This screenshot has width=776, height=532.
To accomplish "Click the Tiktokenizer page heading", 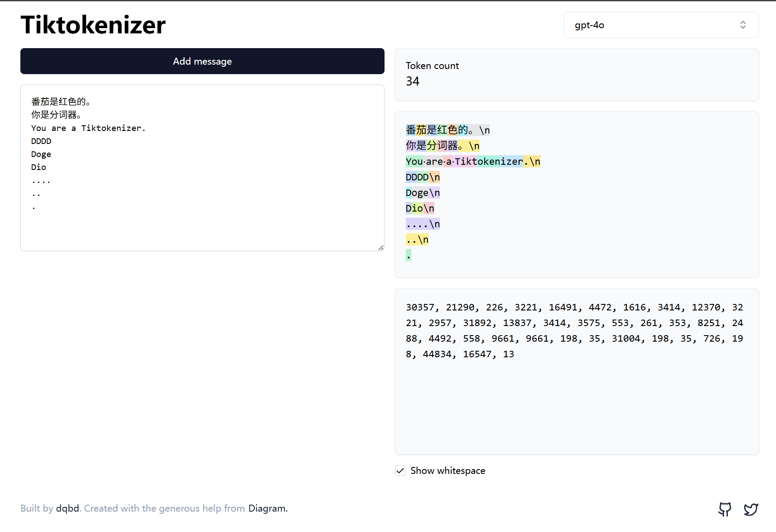I will pyautogui.click(x=93, y=25).
